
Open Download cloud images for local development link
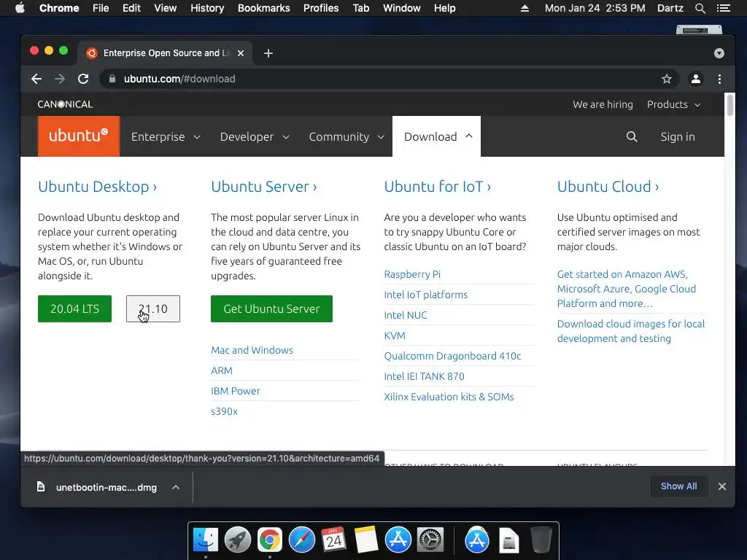coord(631,331)
